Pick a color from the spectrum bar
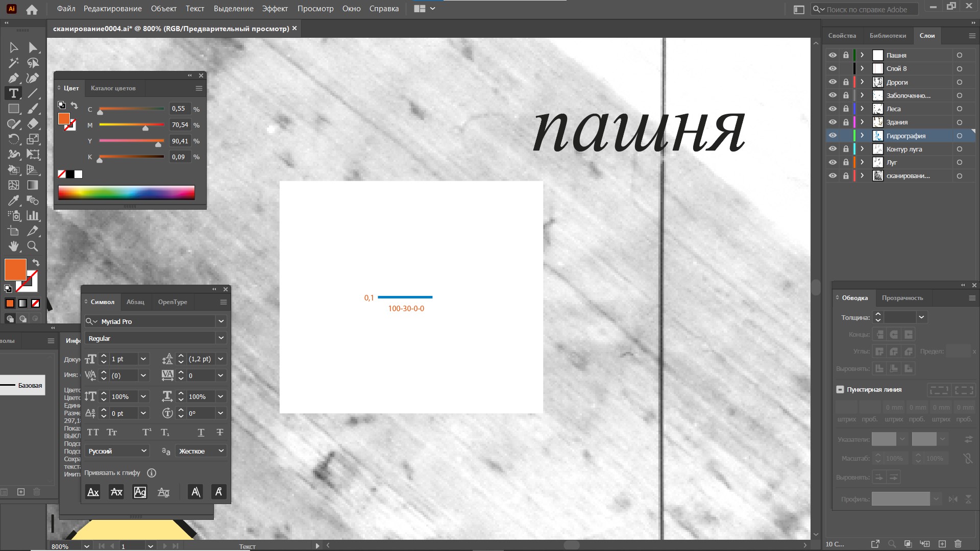The width and height of the screenshot is (980, 551). point(126,192)
